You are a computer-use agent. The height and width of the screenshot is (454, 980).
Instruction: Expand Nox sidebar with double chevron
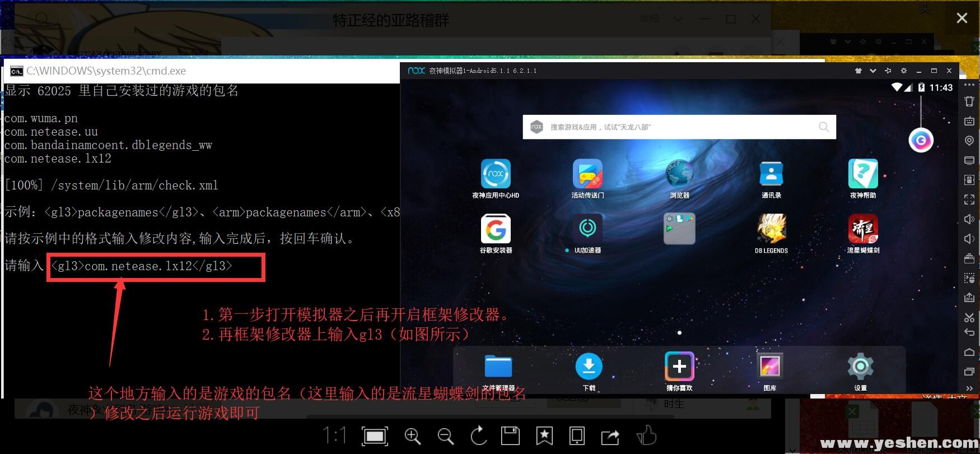[x=969, y=388]
